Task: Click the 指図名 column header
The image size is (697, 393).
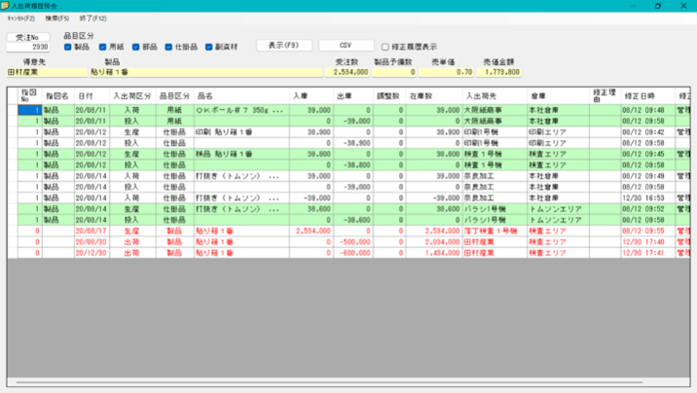Action: (x=58, y=96)
